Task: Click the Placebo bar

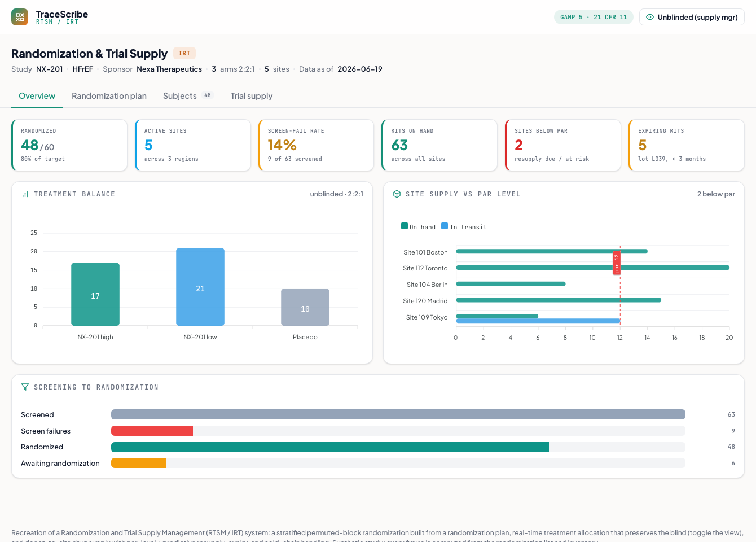Action: click(x=305, y=307)
